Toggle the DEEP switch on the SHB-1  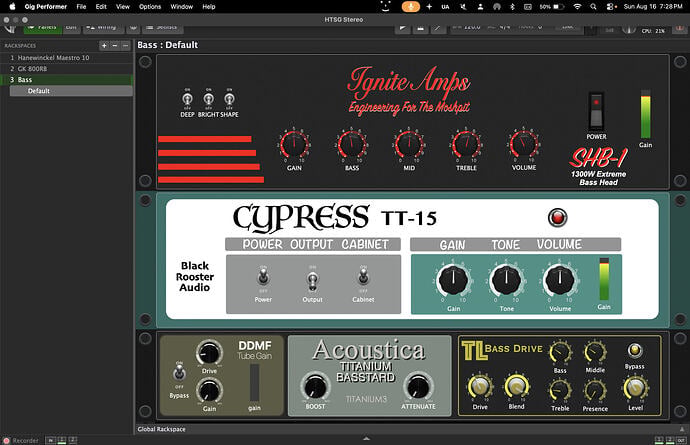(187, 99)
